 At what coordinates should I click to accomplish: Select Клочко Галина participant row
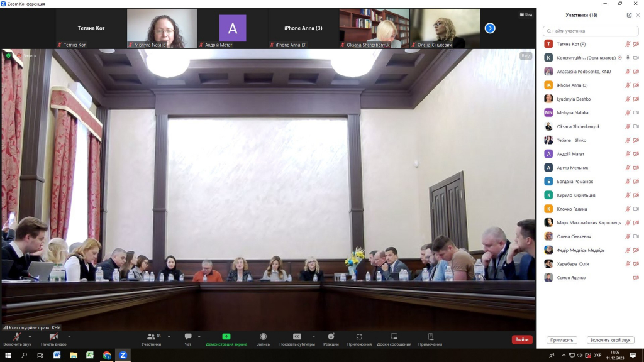591,209
